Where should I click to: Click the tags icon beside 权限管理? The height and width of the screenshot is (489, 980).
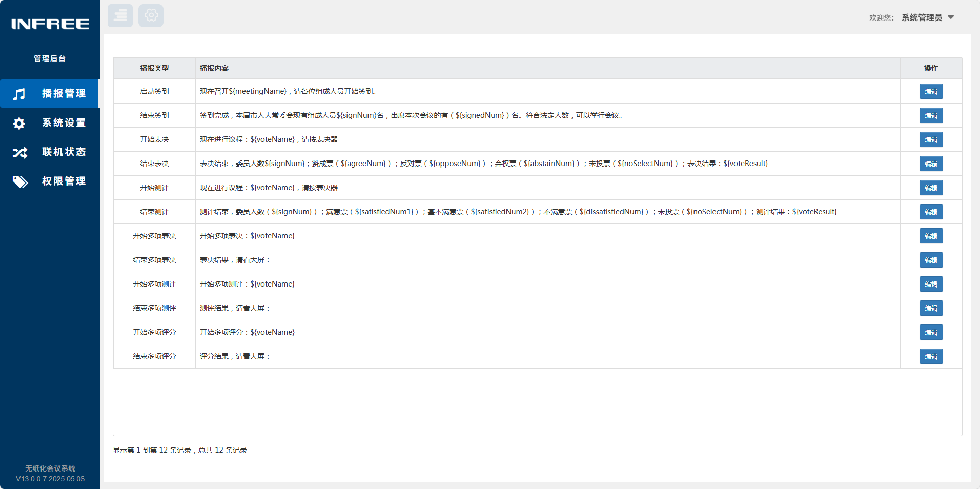coord(20,181)
